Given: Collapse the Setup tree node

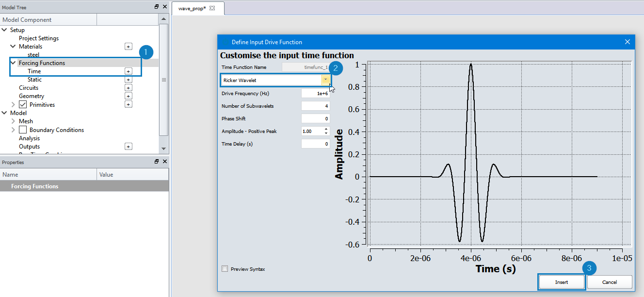Looking at the screenshot, I should click(5, 30).
